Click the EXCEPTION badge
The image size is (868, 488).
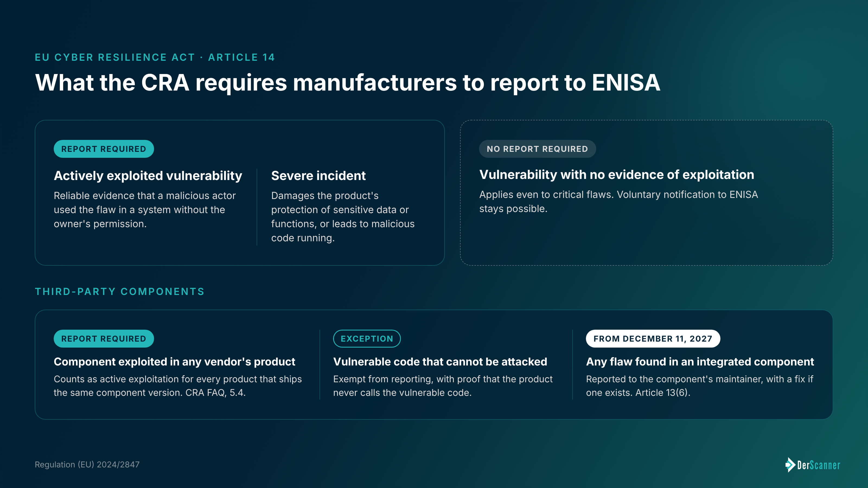point(367,338)
